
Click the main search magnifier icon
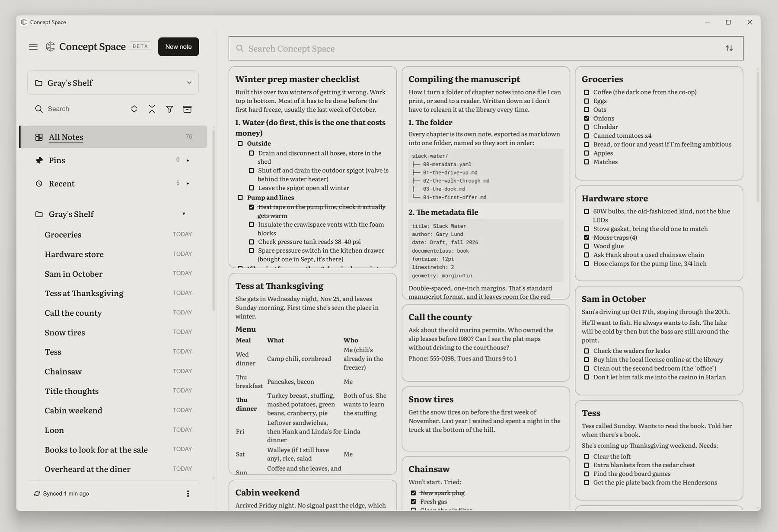[240, 48]
